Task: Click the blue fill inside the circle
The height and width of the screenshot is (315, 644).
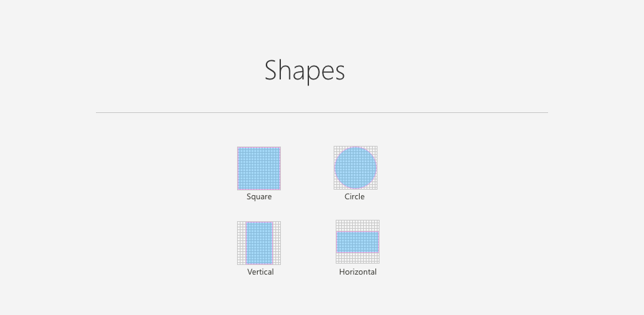Action: pos(356,168)
